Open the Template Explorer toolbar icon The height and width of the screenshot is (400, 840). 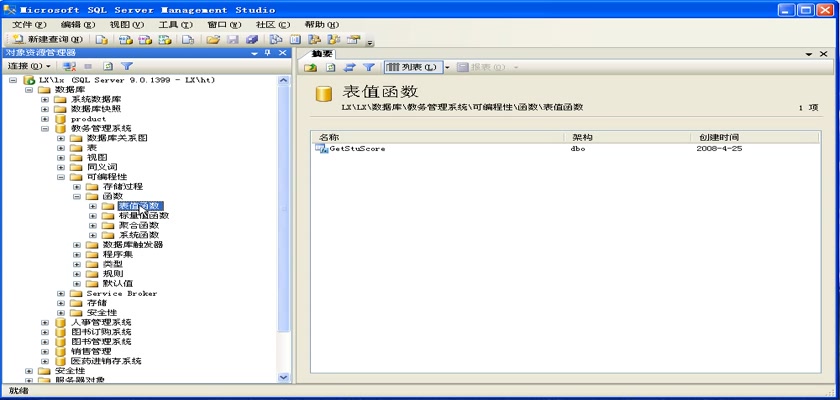click(334, 40)
